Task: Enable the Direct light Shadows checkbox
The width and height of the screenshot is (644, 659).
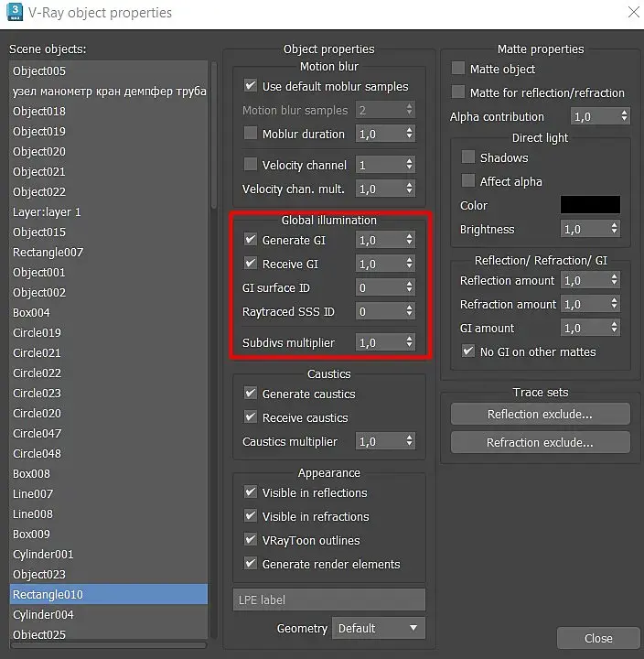Action: [x=468, y=157]
